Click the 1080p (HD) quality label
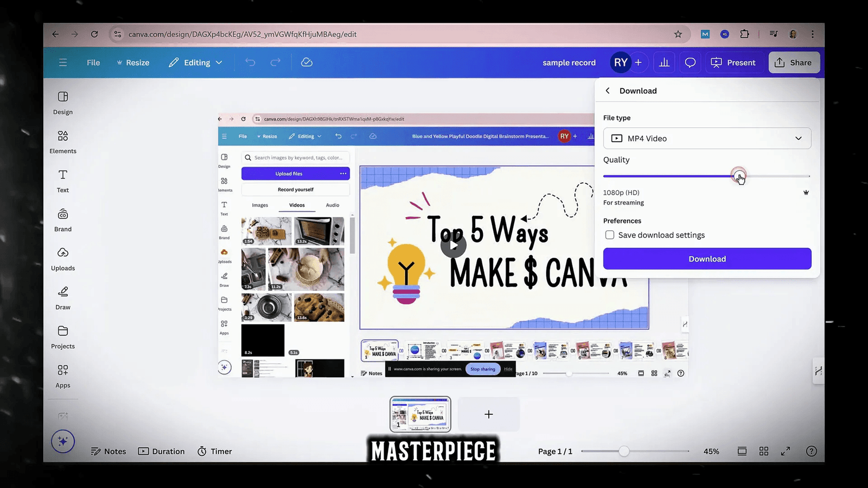Viewport: 868px width, 488px height. click(621, 192)
